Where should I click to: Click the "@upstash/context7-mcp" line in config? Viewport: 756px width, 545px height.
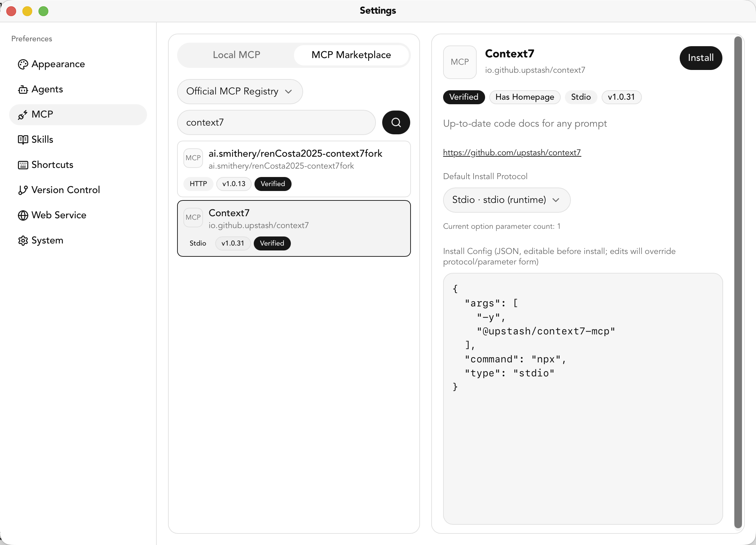click(x=546, y=331)
